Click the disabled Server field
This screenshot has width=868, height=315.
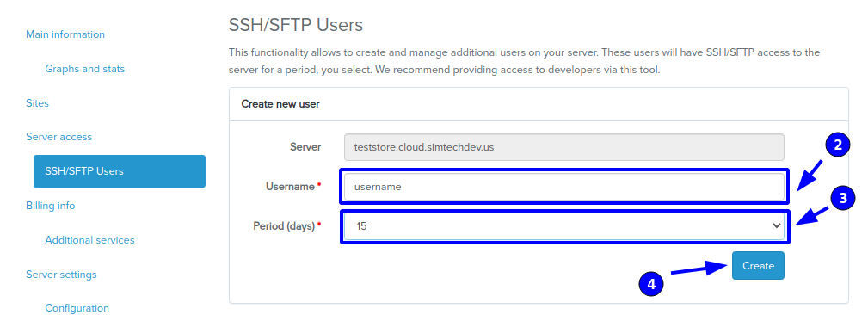tap(564, 147)
